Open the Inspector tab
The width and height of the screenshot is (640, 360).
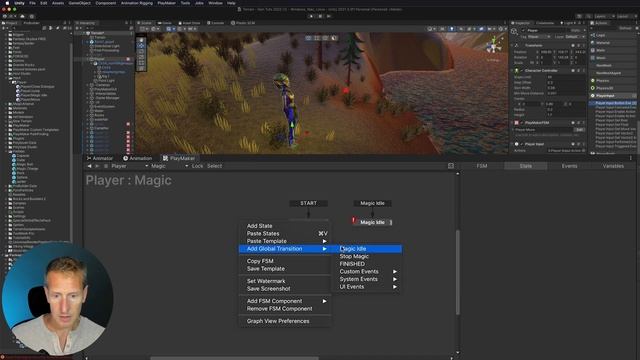coord(521,23)
